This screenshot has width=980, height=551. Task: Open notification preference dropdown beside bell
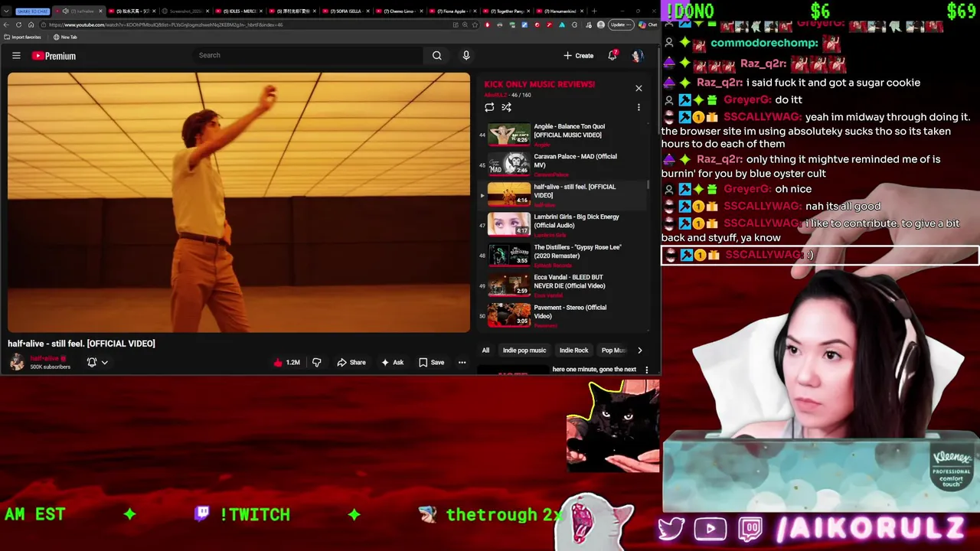[105, 362]
